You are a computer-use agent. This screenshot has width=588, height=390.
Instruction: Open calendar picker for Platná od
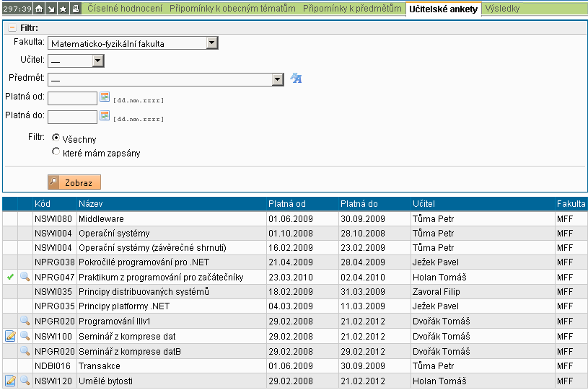point(104,97)
